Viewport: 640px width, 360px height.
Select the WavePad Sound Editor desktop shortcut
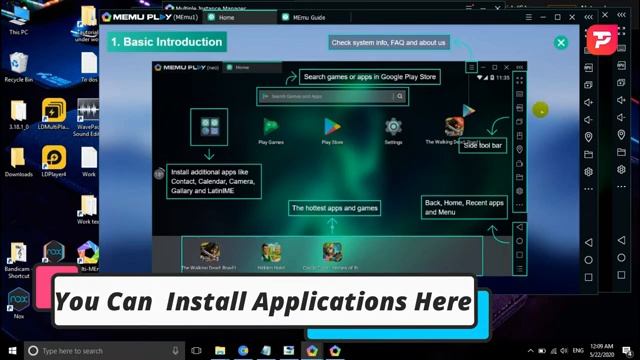pyautogui.click(x=87, y=118)
